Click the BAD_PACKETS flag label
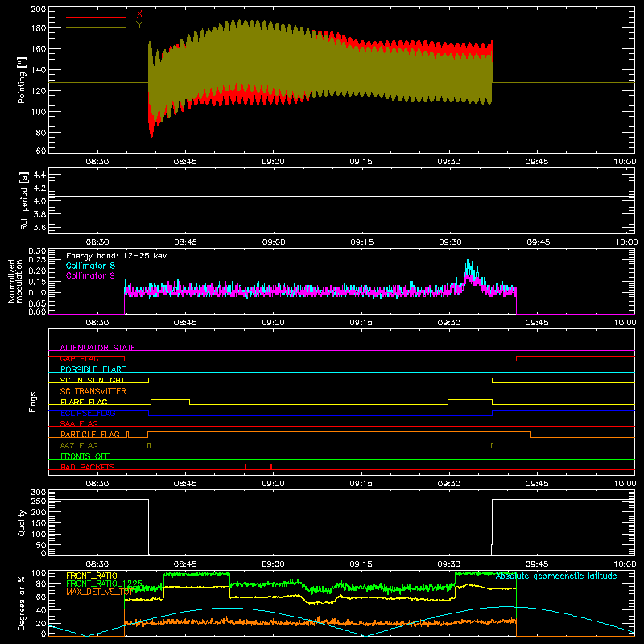This screenshot has height=644, width=644. 88,467
